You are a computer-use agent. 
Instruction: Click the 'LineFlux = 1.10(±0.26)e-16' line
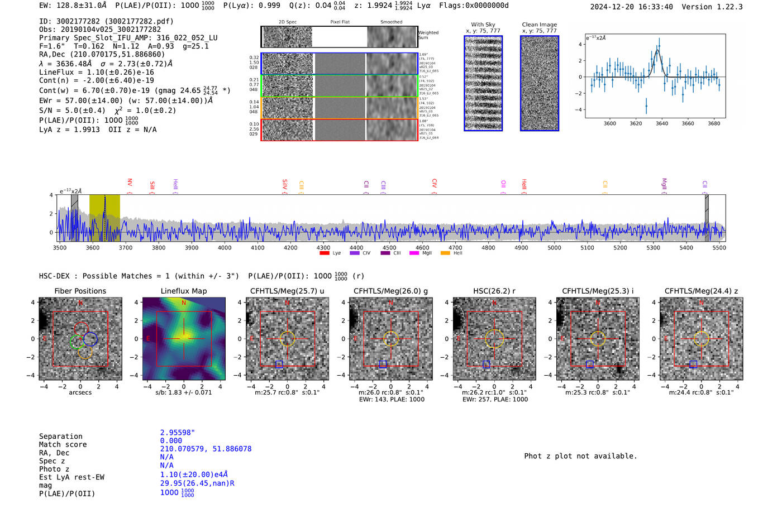pos(97,72)
